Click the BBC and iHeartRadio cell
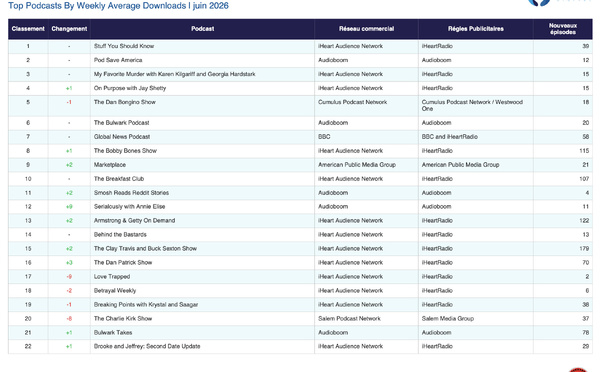 tap(450, 137)
